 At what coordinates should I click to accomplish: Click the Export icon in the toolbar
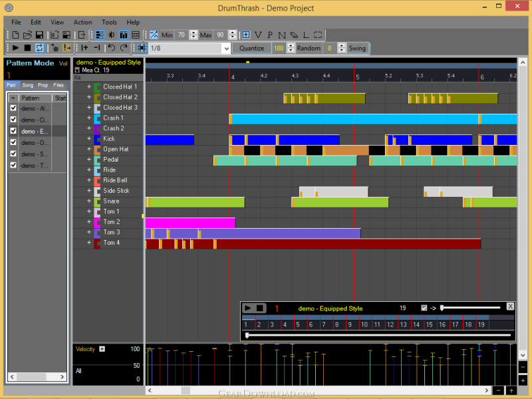pos(81,35)
